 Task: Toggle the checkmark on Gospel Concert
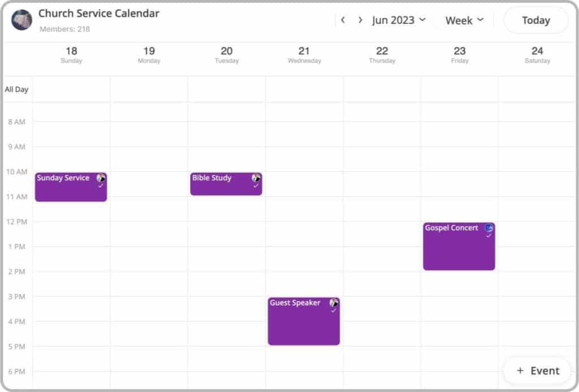click(x=489, y=235)
